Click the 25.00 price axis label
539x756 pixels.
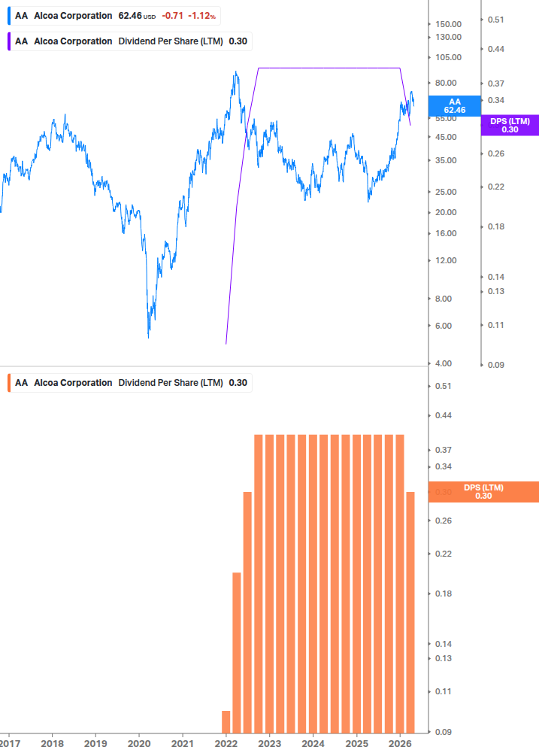point(446,192)
